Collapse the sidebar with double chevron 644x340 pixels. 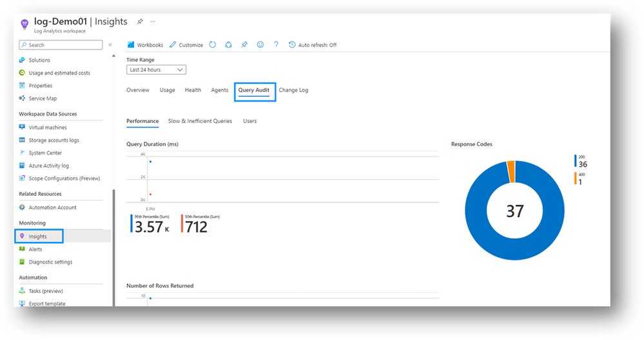click(110, 44)
